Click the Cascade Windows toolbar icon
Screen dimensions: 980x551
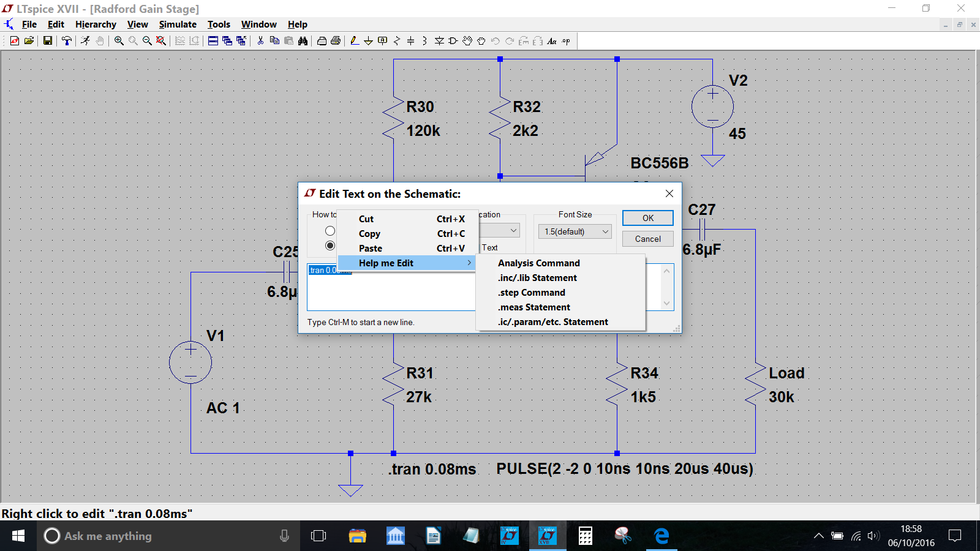pyautogui.click(x=227, y=41)
